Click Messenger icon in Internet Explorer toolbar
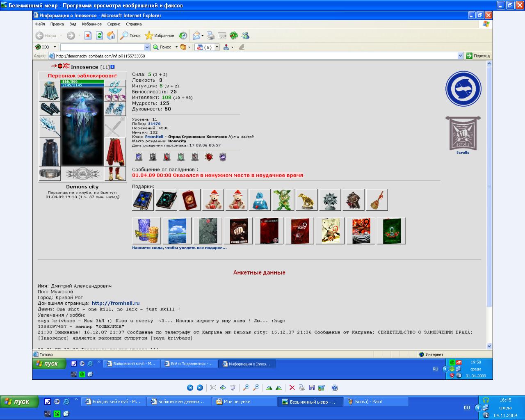This screenshot has width=525, height=420. click(245, 36)
